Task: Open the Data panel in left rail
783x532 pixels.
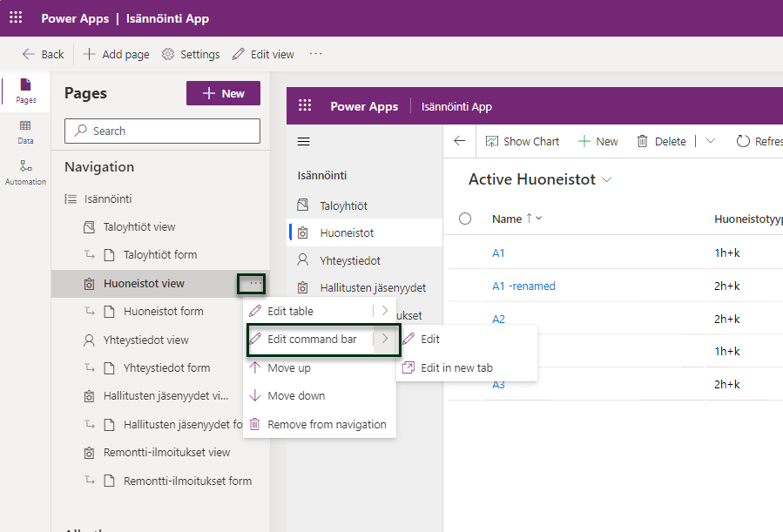Action: [25, 131]
